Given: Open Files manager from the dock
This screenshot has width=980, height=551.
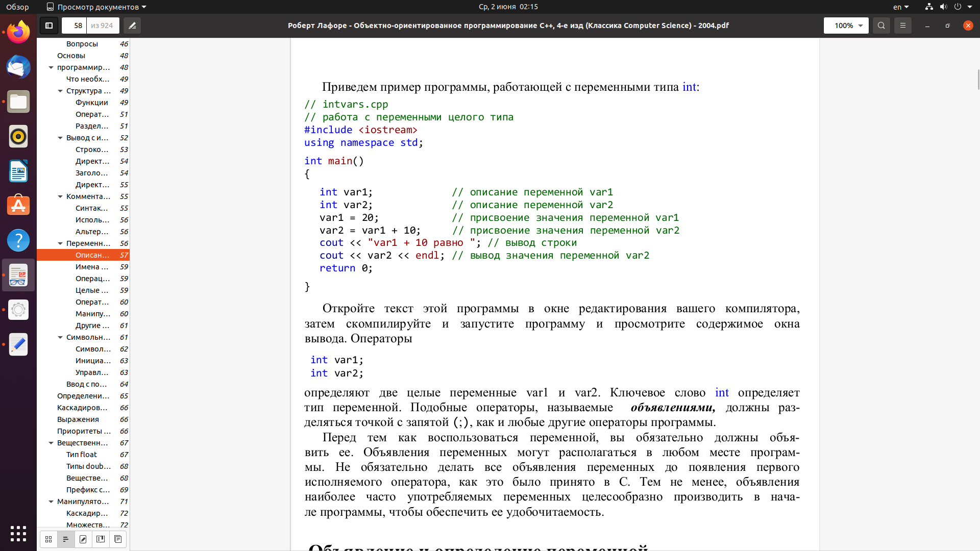Looking at the screenshot, I should (18, 102).
